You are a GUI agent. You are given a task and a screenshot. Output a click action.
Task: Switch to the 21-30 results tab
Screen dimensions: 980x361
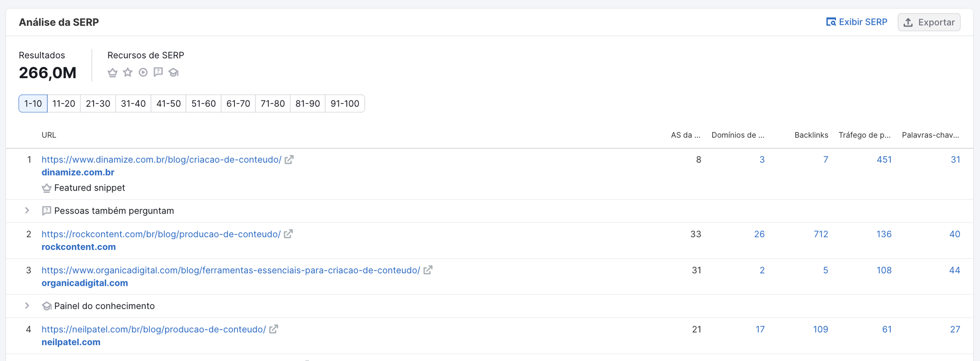pos(98,103)
